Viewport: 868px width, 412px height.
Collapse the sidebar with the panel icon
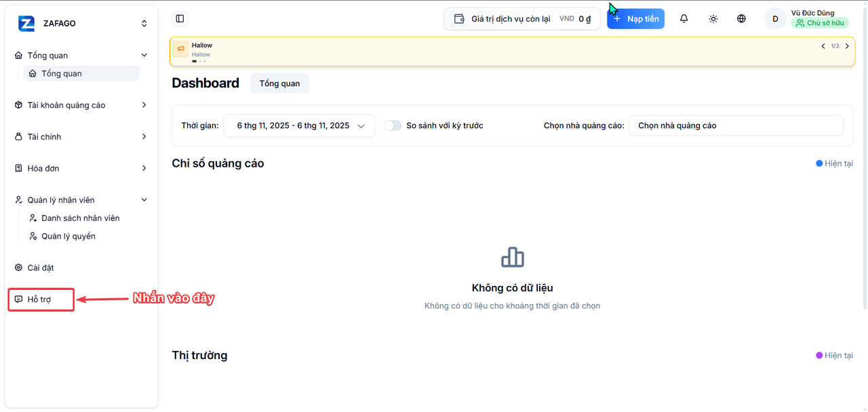pos(180,19)
